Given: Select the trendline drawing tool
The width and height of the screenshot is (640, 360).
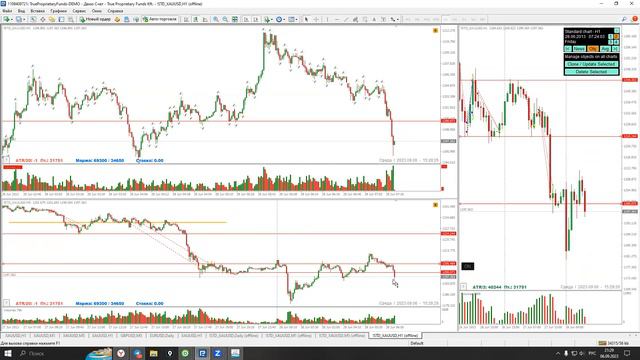Looking at the screenshot, I should (346, 19).
